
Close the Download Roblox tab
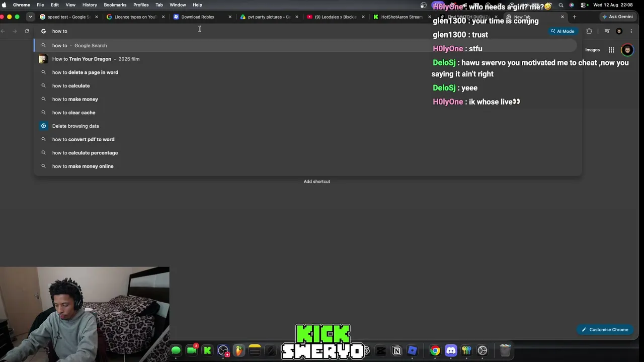pos(230,17)
